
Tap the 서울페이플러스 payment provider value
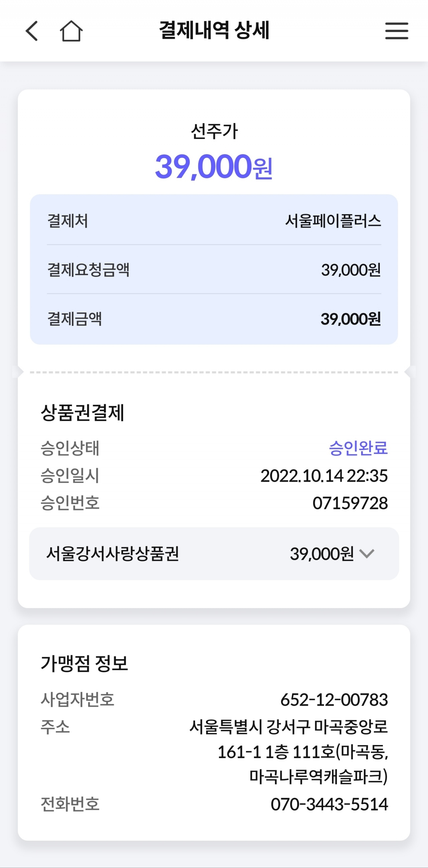333,221
